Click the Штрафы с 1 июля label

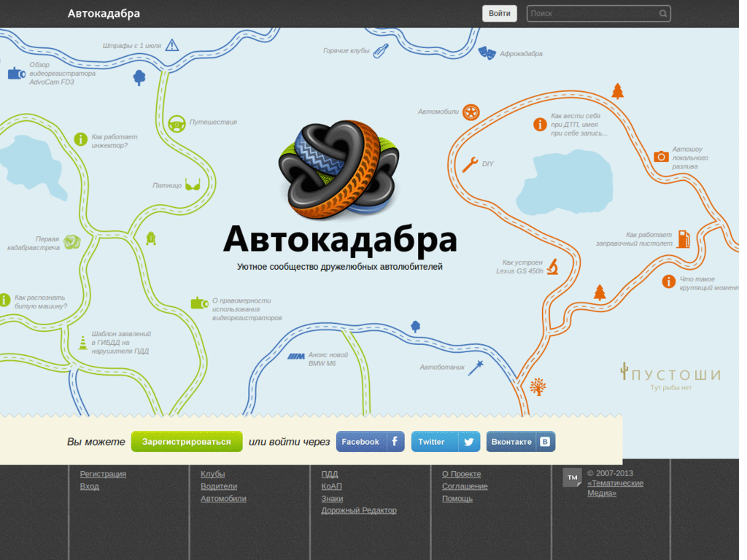[132, 46]
